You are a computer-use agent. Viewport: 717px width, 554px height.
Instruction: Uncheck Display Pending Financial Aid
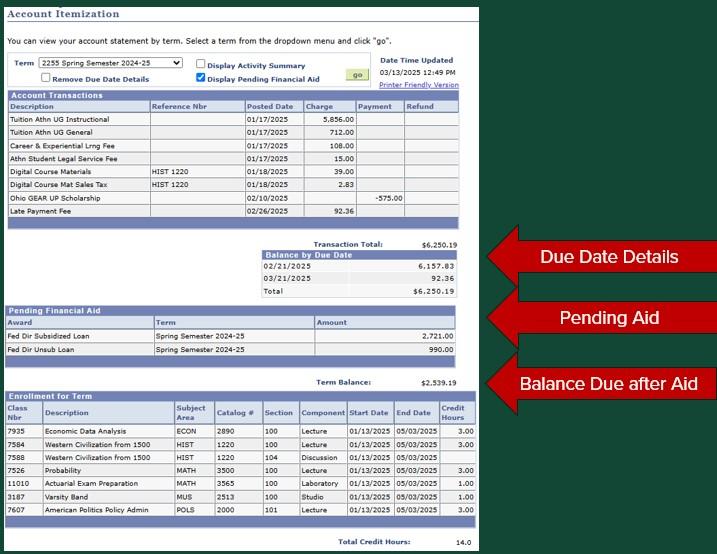pyautogui.click(x=201, y=78)
